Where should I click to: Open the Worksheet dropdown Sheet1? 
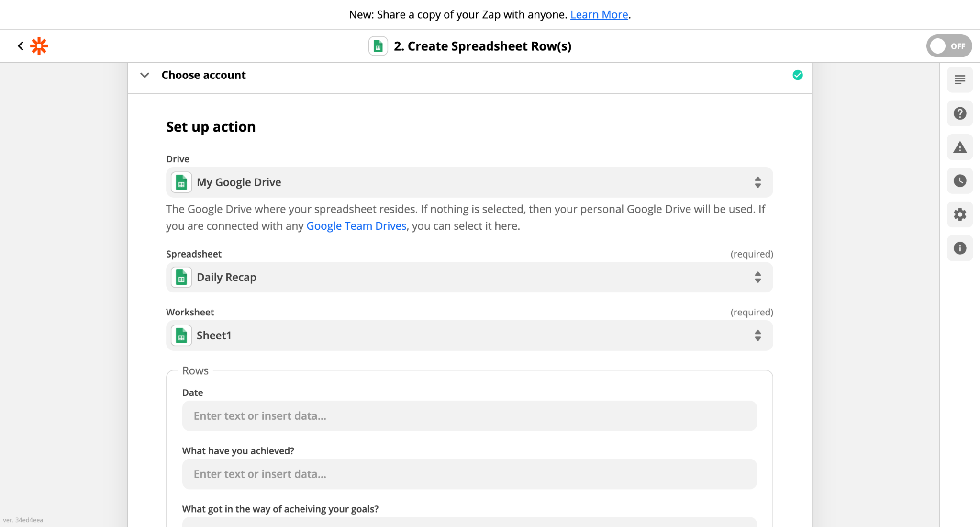tap(469, 336)
